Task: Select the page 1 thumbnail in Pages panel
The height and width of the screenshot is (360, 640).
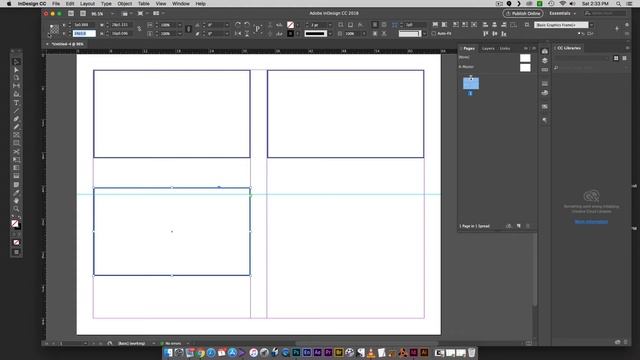Action: (471, 83)
